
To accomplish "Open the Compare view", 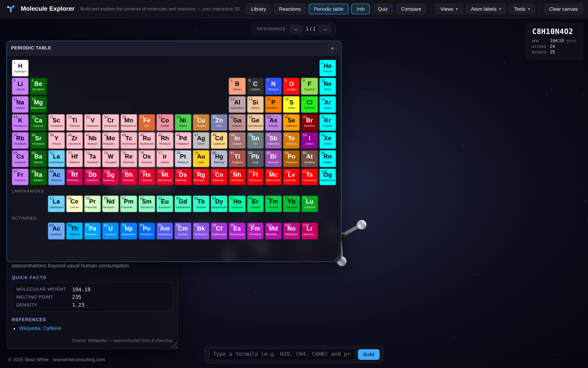I will pyautogui.click(x=411, y=9).
